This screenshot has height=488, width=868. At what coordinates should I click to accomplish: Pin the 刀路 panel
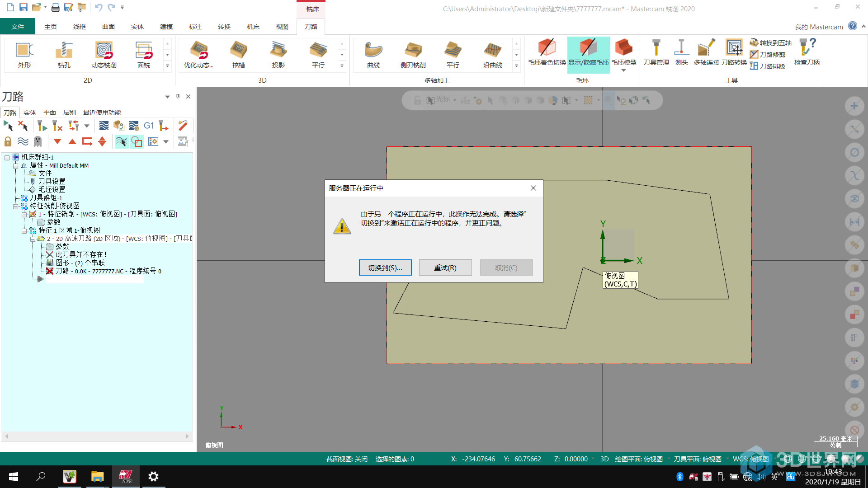pyautogui.click(x=178, y=96)
